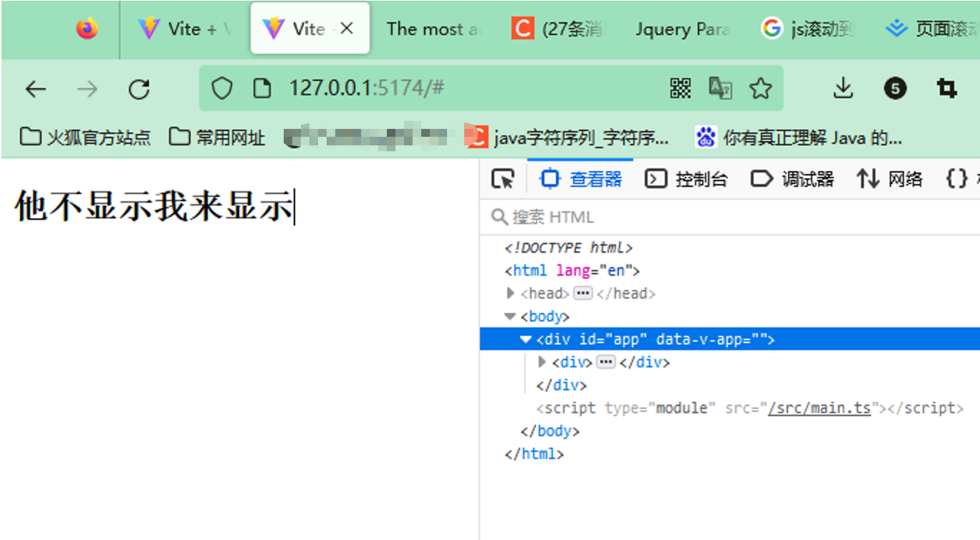Switch to the 页面滚动 tab
Screen dimensions: 980x540
click(x=931, y=29)
